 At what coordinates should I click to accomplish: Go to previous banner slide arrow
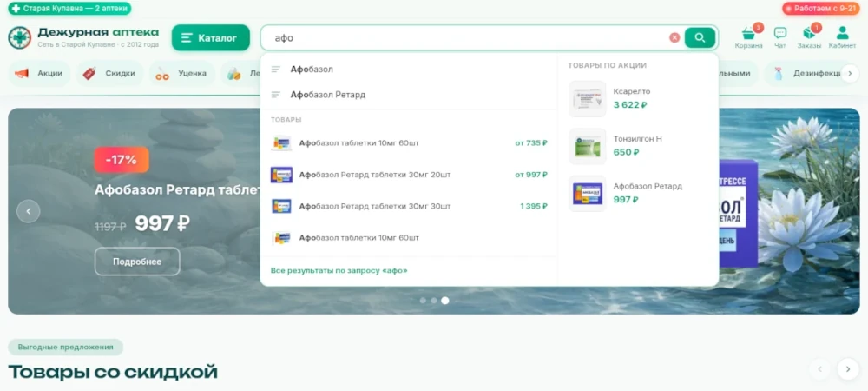point(29,211)
